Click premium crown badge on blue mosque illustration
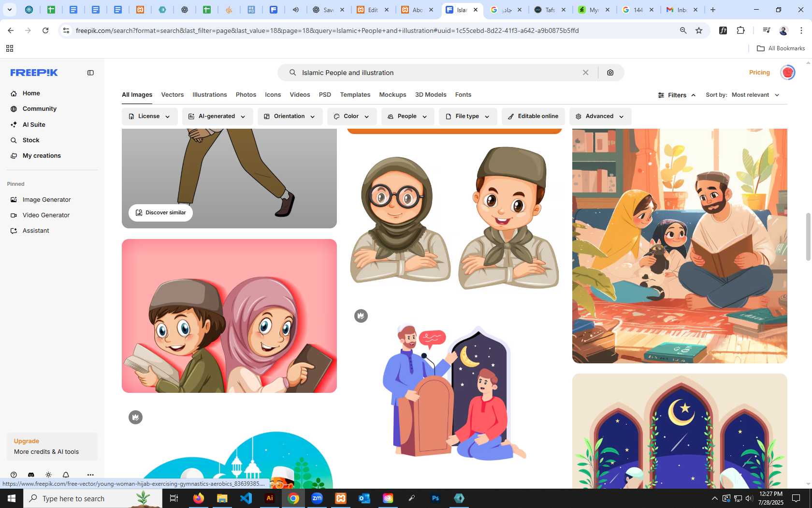This screenshot has width=812, height=508. [135, 417]
